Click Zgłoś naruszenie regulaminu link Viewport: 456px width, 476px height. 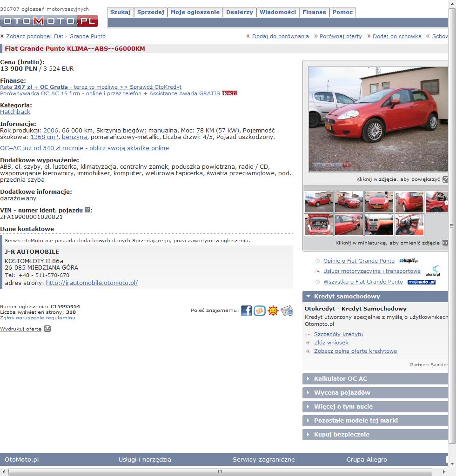pos(38,317)
